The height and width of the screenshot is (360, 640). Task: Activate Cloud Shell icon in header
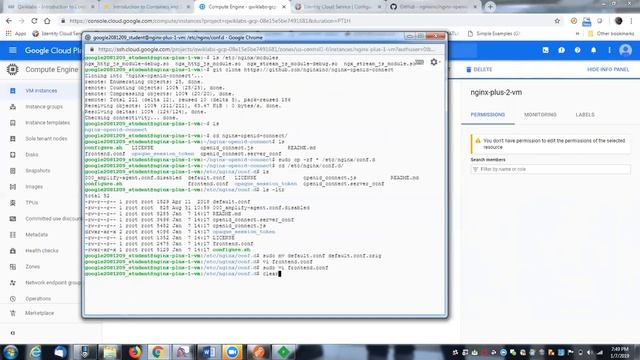[x=546, y=50]
